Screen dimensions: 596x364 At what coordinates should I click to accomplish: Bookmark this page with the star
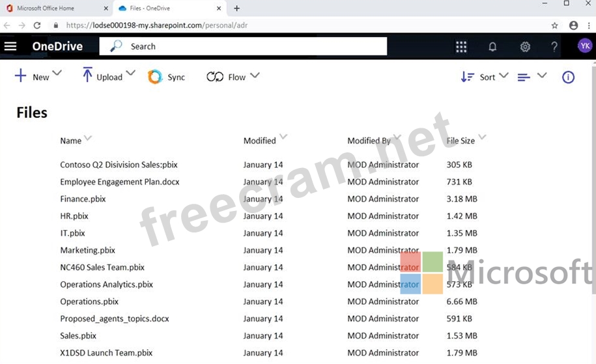click(554, 25)
